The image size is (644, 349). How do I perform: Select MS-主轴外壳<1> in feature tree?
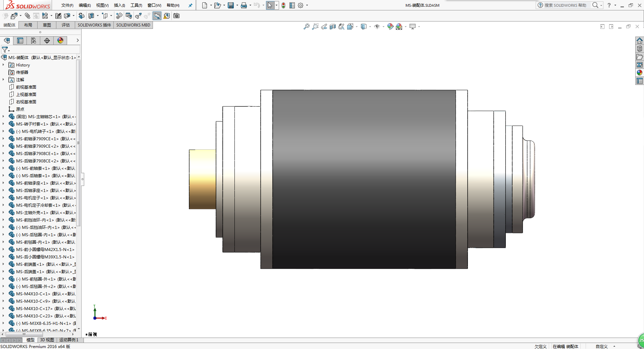[46, 212]
